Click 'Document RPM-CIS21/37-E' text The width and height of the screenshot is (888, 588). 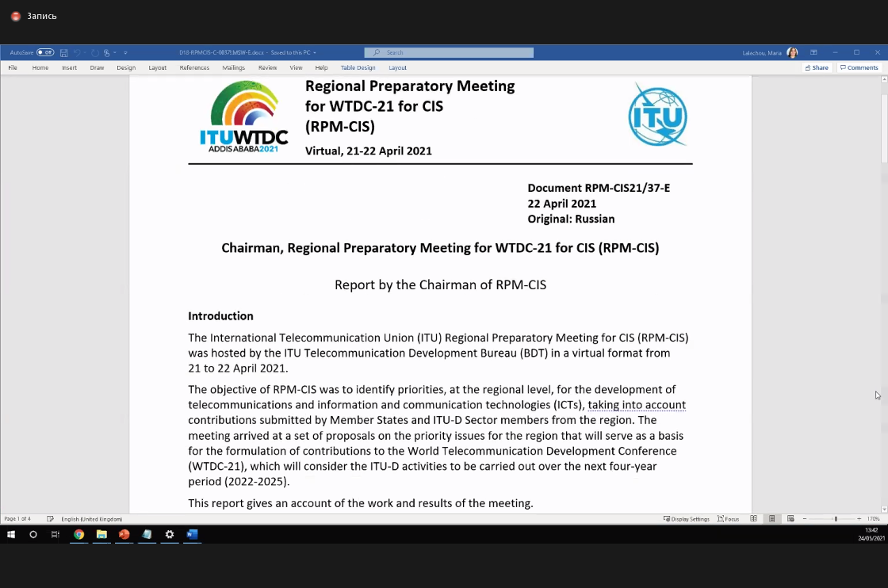coord(599,188)
